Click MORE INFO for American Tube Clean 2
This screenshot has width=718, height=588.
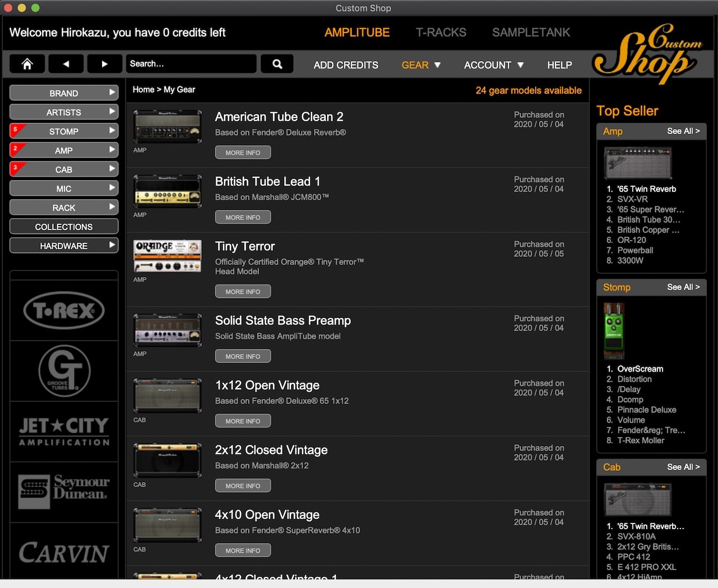click(x=243, y=153)
